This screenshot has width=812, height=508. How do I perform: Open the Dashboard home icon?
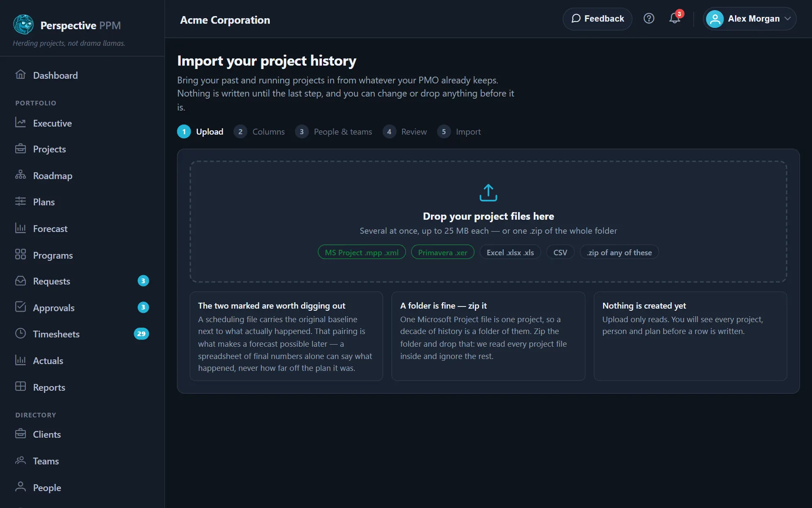20,75
